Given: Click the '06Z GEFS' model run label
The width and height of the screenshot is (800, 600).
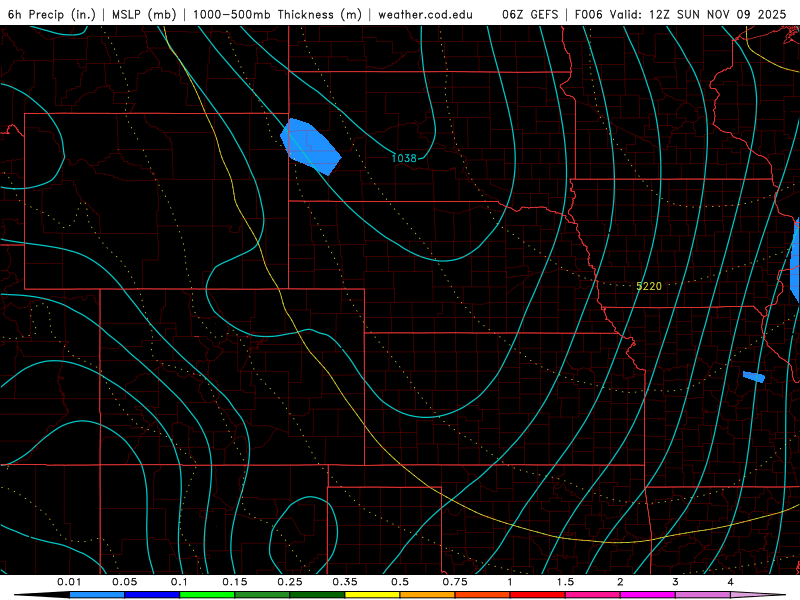Looking at the screenshot, I should pos(530,14).
